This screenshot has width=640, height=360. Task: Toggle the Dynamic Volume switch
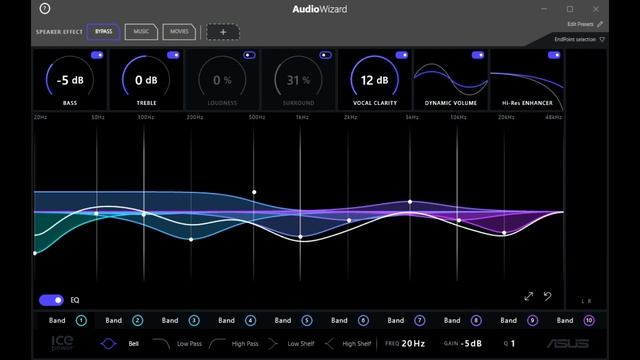[478, 55]
